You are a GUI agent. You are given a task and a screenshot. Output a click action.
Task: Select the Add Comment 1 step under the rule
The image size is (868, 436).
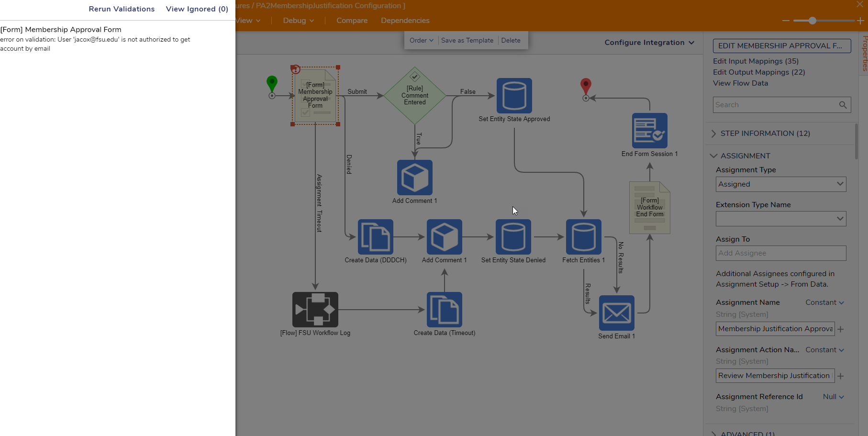(x=415, y=178)
